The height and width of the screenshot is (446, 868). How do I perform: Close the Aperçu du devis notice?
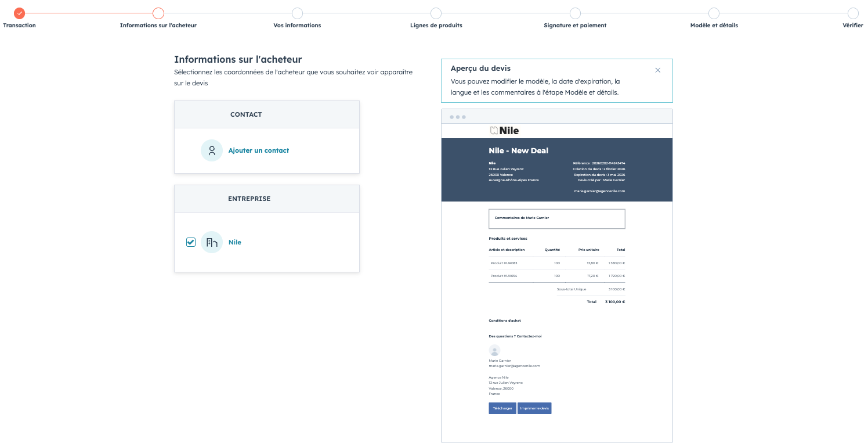click(x=657, y=70)
